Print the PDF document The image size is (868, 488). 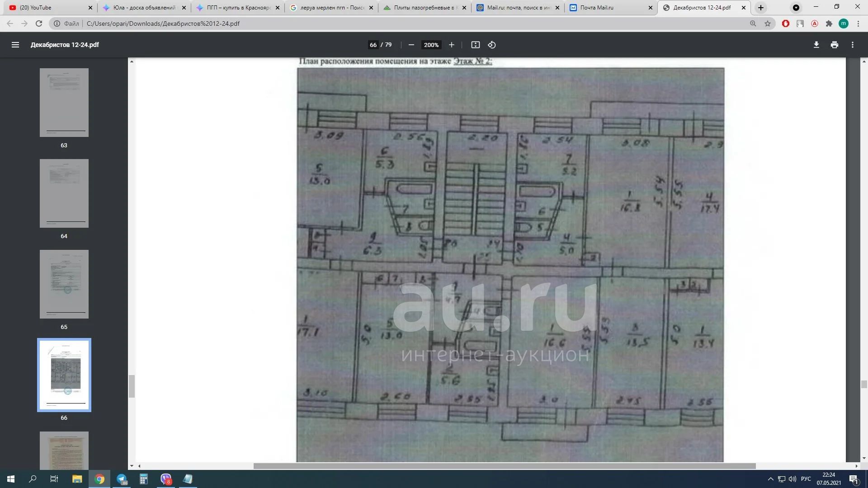(x=835, y=45)
